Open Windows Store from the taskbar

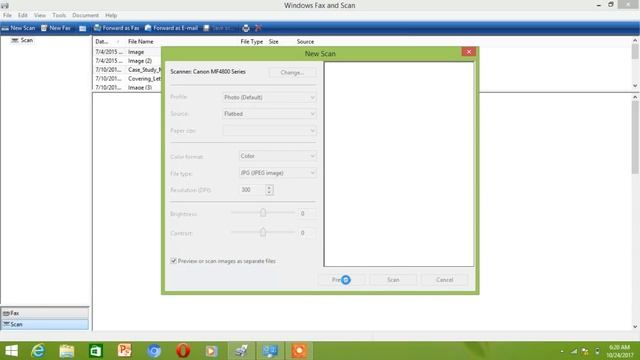tap(96, 351)
